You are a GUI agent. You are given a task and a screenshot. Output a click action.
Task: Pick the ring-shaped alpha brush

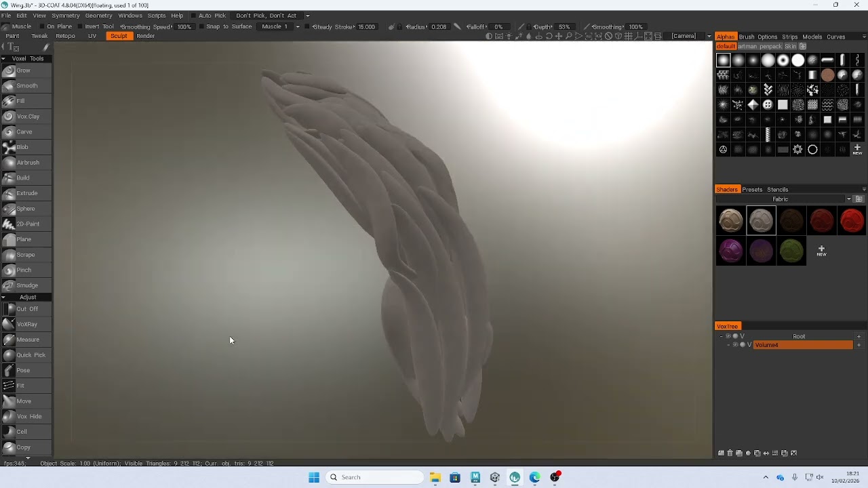(x=812, y=150)
